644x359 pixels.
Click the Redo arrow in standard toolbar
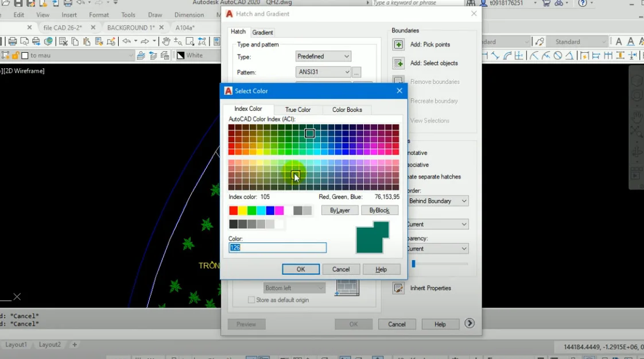click(x=145, y=41)
